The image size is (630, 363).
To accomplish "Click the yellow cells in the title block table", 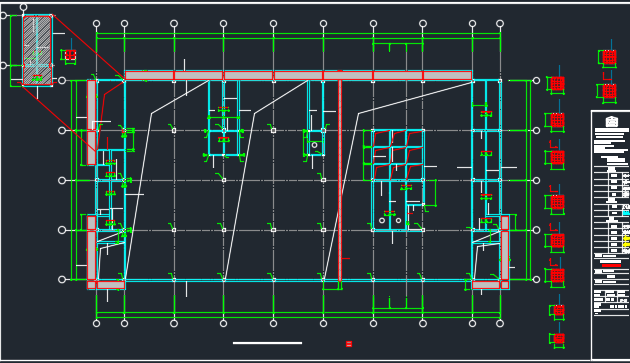I will 626,242.
